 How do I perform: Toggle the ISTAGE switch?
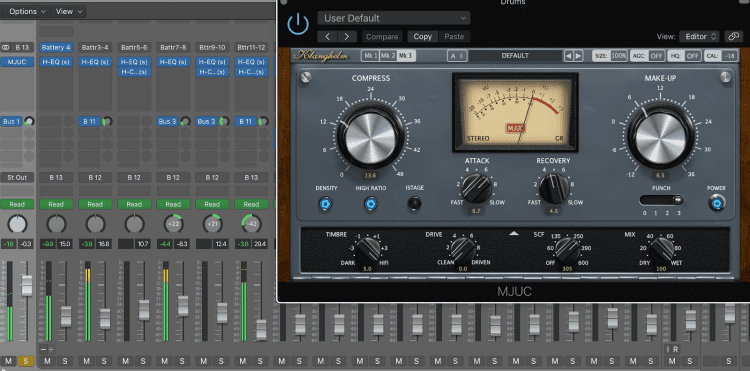[x=414, y=204]
